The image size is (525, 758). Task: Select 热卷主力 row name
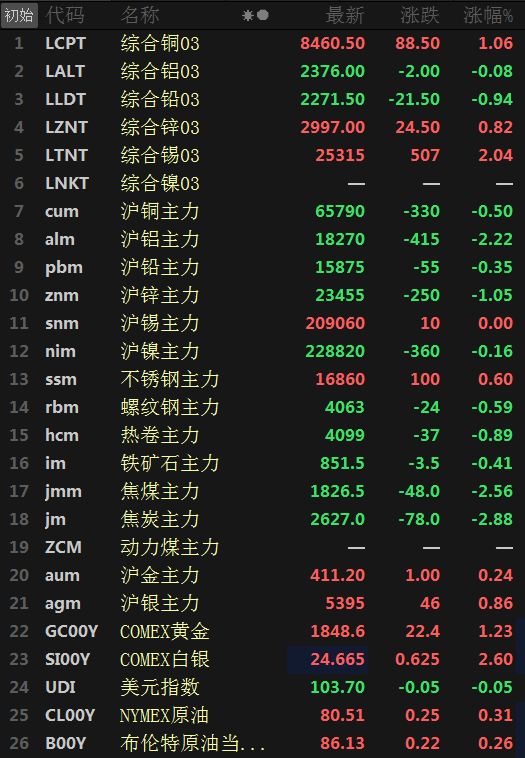point(160,436)
